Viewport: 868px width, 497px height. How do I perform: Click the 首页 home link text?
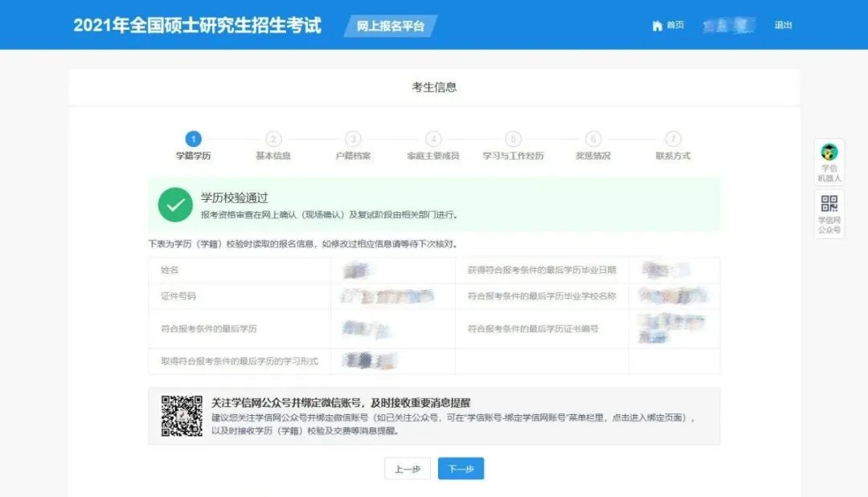[x=675, y=26]
